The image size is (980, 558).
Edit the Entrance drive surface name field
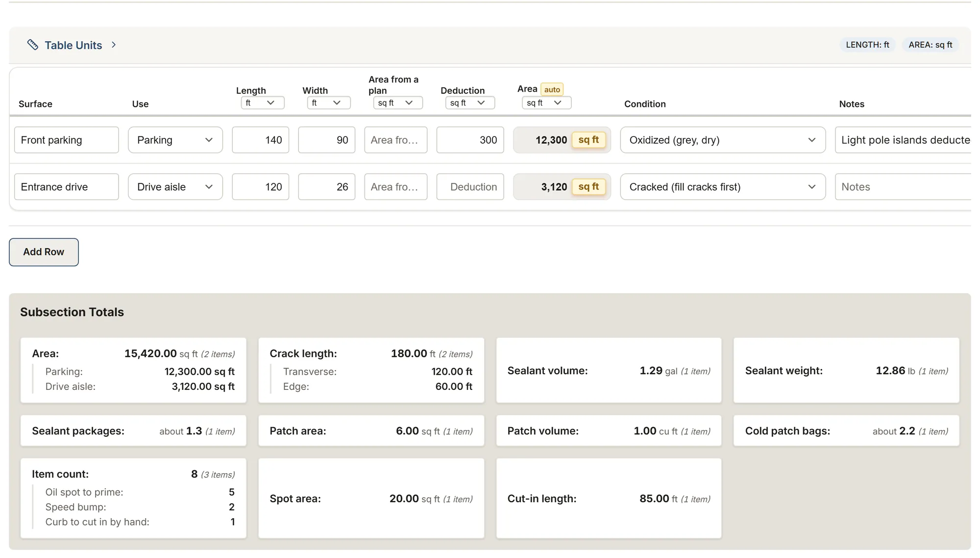(67, 187)
